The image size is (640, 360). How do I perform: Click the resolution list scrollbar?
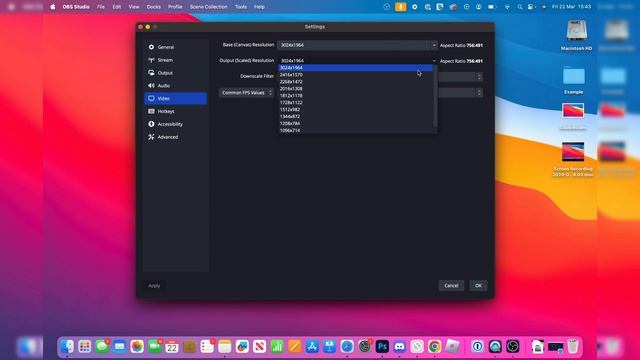[x=435, y=96]
